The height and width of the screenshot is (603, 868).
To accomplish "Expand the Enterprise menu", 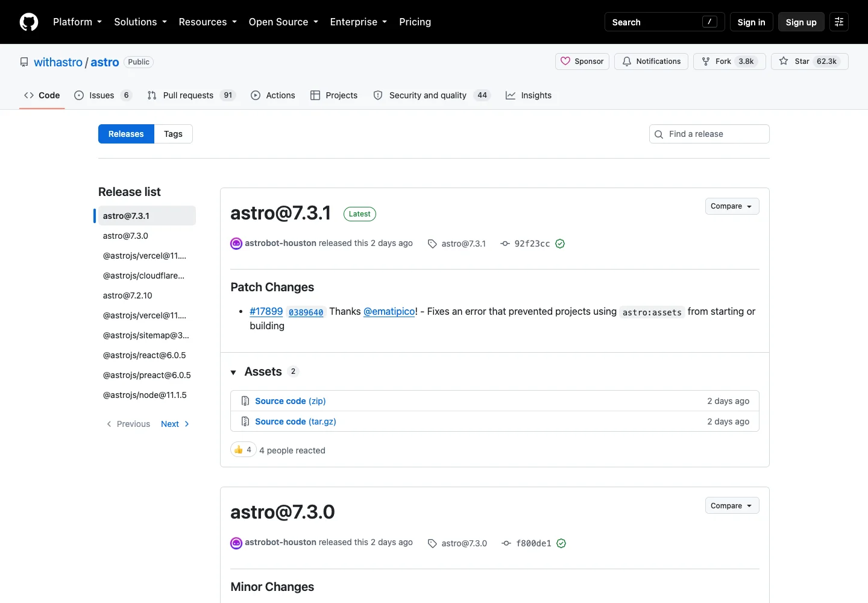I will tap(358, 22).
